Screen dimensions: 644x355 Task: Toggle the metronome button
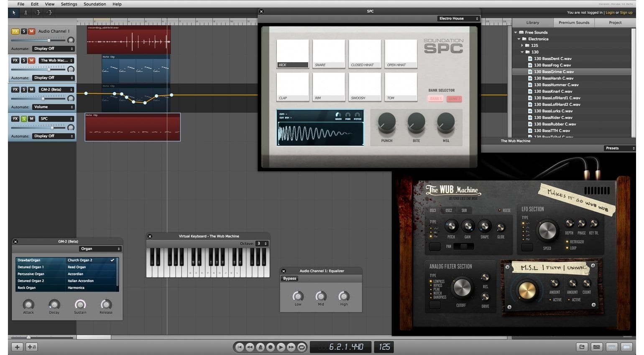(x=260, y=347)
